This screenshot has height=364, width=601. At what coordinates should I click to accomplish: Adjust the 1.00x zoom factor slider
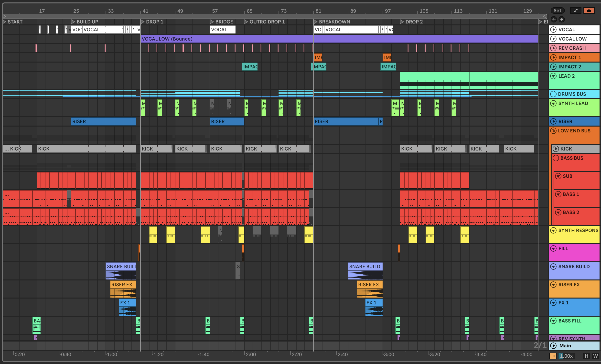pyautogui.click(x=566, y=356)
